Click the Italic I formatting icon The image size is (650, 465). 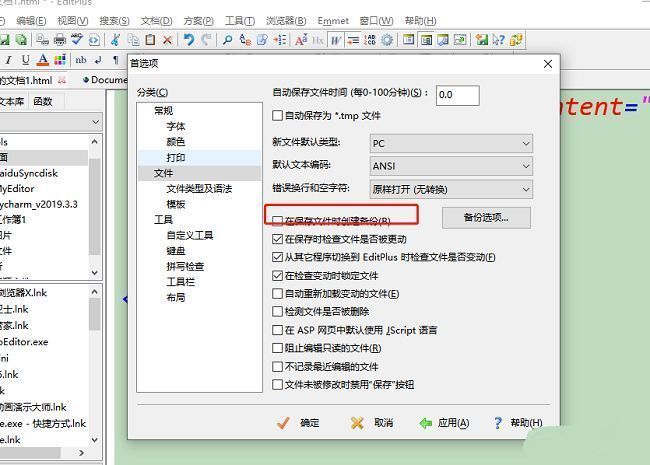(x=8, y=60)
